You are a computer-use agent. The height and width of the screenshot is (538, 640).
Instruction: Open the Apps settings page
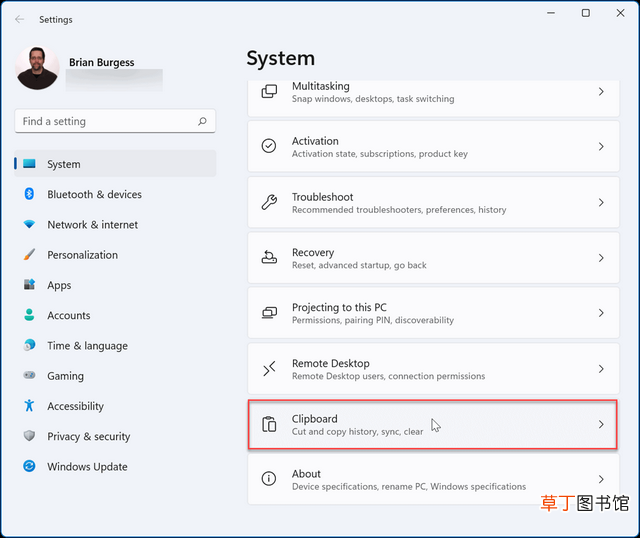(115, 285)
